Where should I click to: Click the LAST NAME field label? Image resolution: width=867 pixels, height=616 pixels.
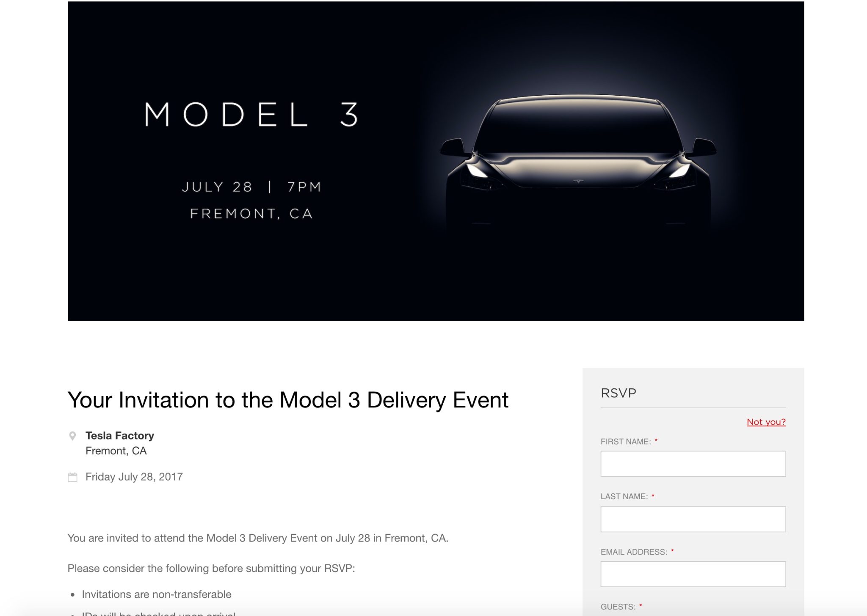tap(624, 497)
